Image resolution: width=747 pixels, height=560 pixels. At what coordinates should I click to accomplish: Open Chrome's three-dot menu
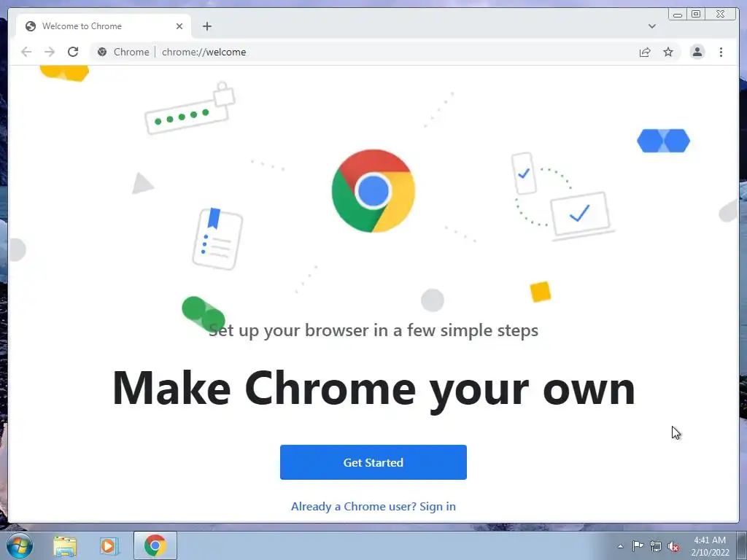[x=721, y=52]
